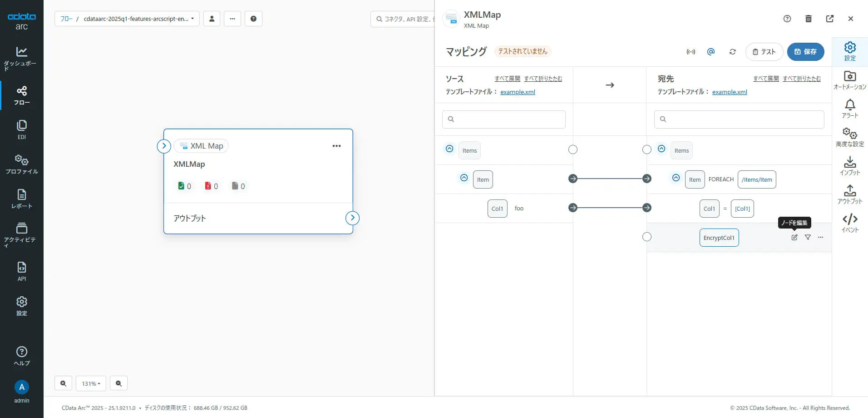868x418 pixels.
Task: Open the EDI section in sidebar
Action: 21,130
